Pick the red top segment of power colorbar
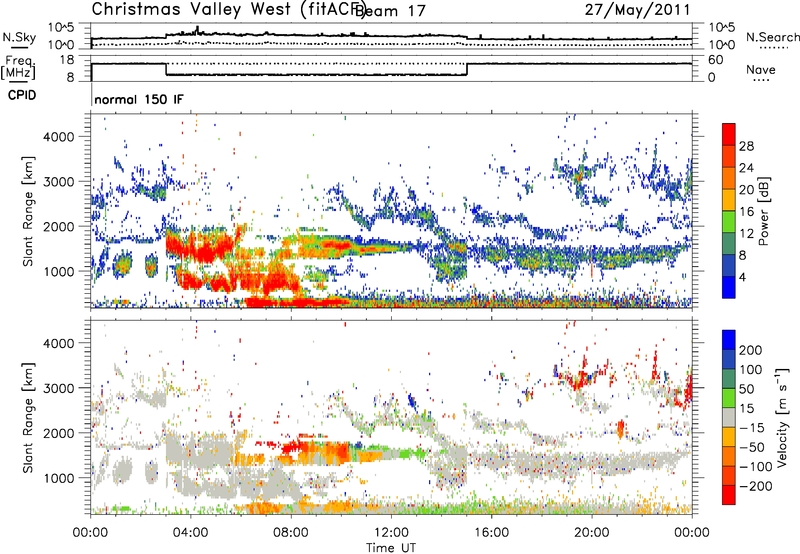The width and height of the screenshot is (800, 554). tap(729, 134)
